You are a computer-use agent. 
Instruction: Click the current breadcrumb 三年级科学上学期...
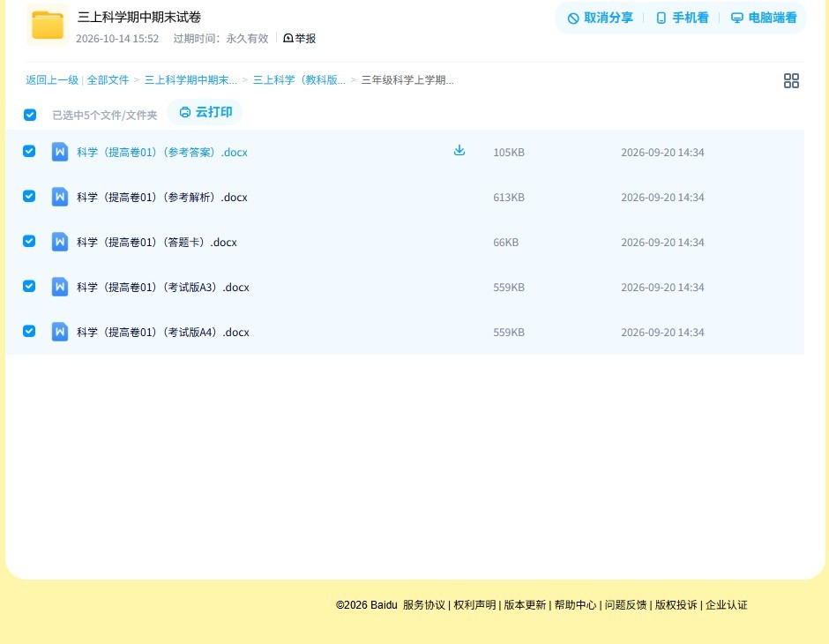407,80
